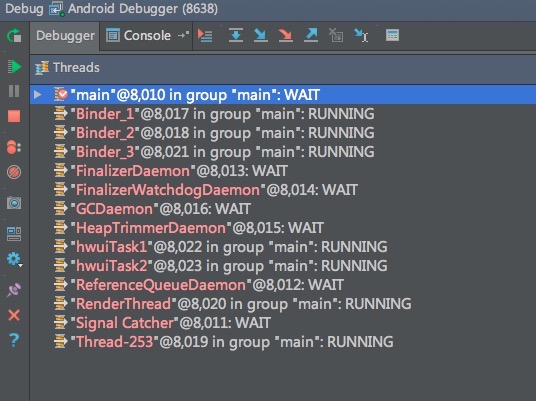Select the Binder_2 thread row
This screenshot has height=401, width=536.
pyautogui.click(x=283, y=133)
